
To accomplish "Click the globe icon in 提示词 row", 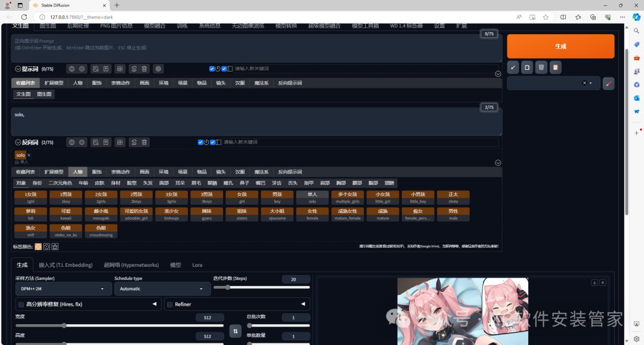I will coord(72,69).
